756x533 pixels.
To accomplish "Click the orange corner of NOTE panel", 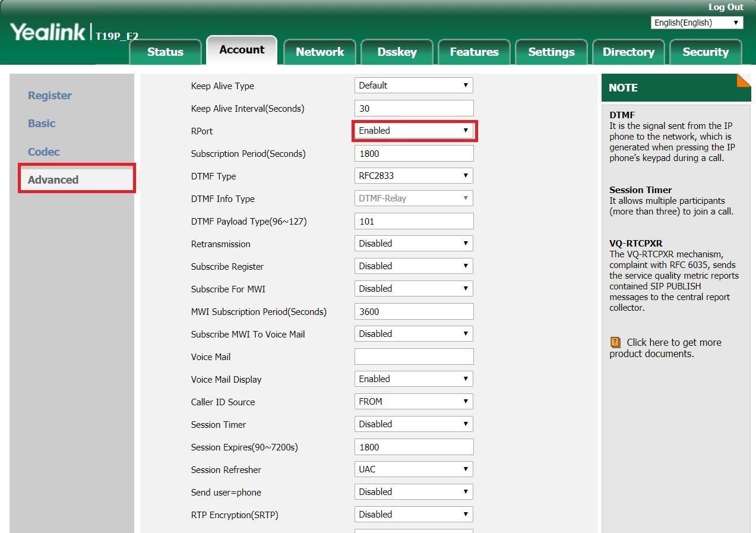I will coord(744,80).
